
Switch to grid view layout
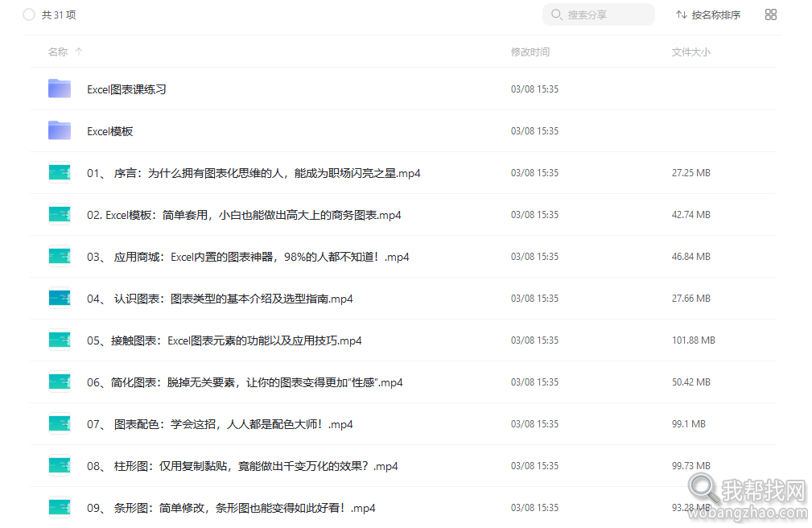click(x=771, y=14)
